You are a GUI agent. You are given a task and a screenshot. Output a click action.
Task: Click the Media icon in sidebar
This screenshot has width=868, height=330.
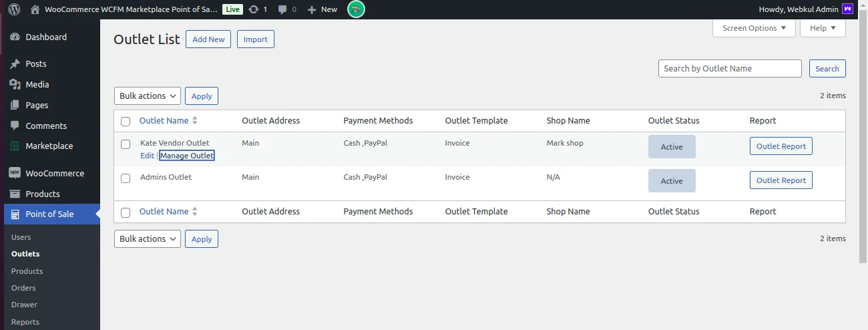(15, 85)
